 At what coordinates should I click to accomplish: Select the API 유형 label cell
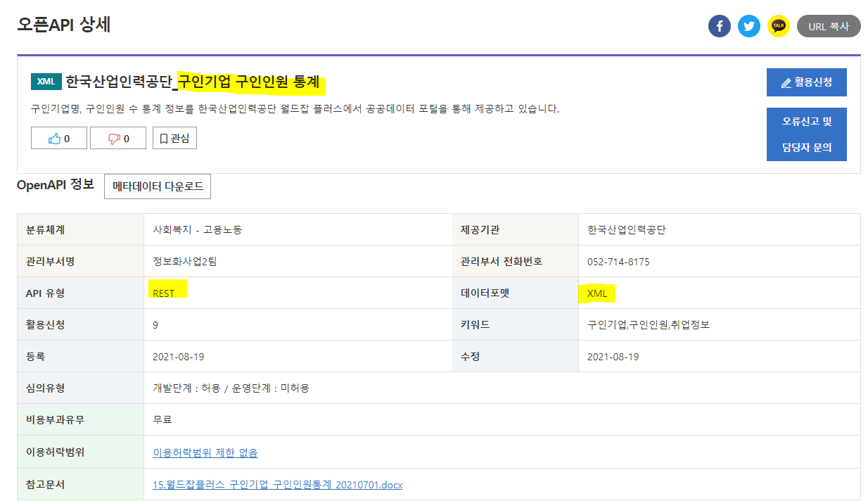pyautogui.click(x=81, y=293)
